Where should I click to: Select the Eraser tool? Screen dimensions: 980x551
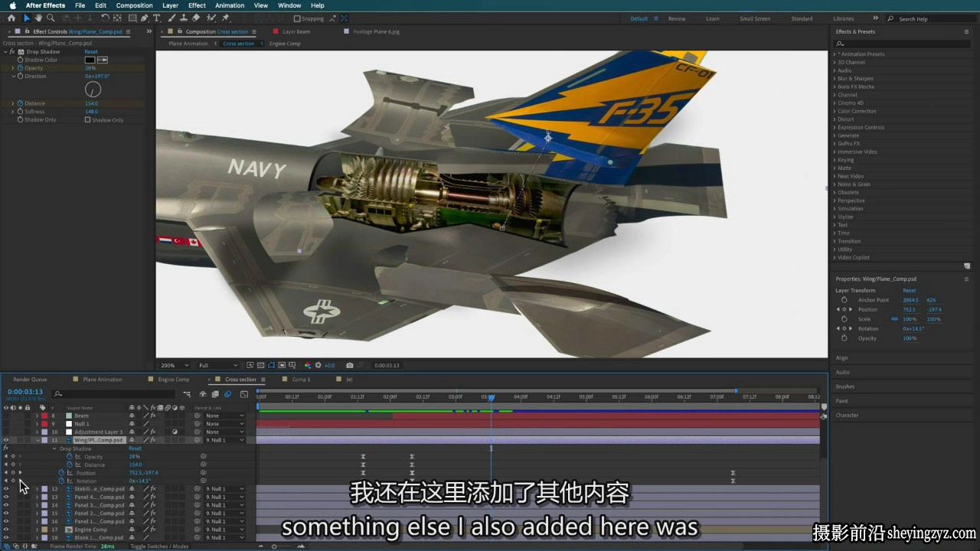(x=197, y=18)
